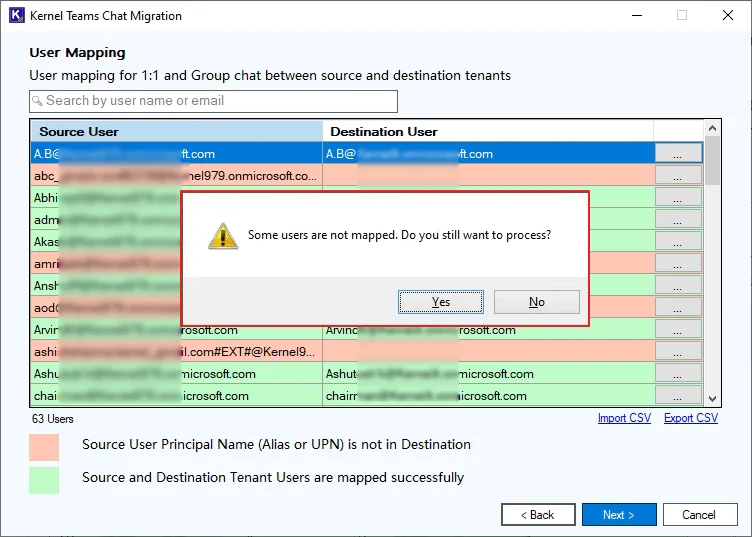This screenshot has width=752, height=537.
Task: Select the A.B@ destination user cell
Action: (488, 153)
